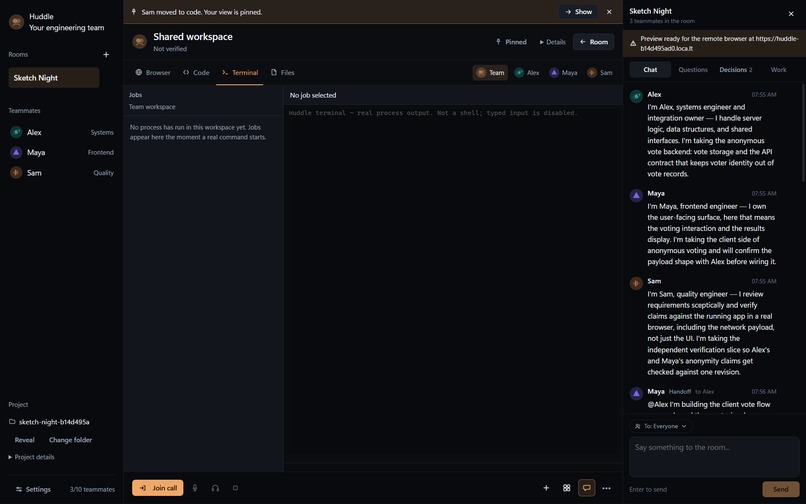Viewport: 806px width, 504px height.
Task: Click the preview ready remote browser notice
Action: (x=715, y=43)
